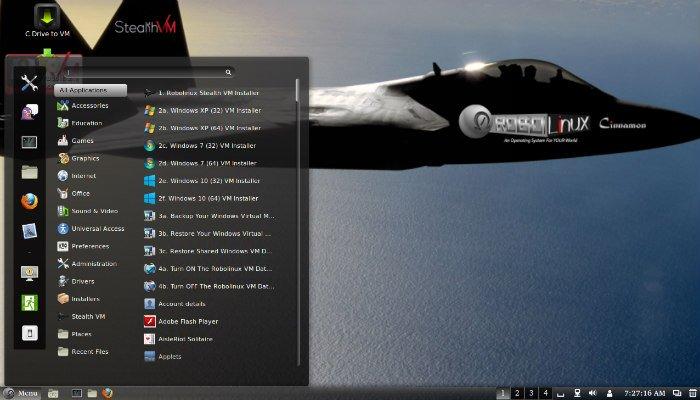Switch to workspace 4
Viewport: 700px width, 400px height.
point(546,393)
